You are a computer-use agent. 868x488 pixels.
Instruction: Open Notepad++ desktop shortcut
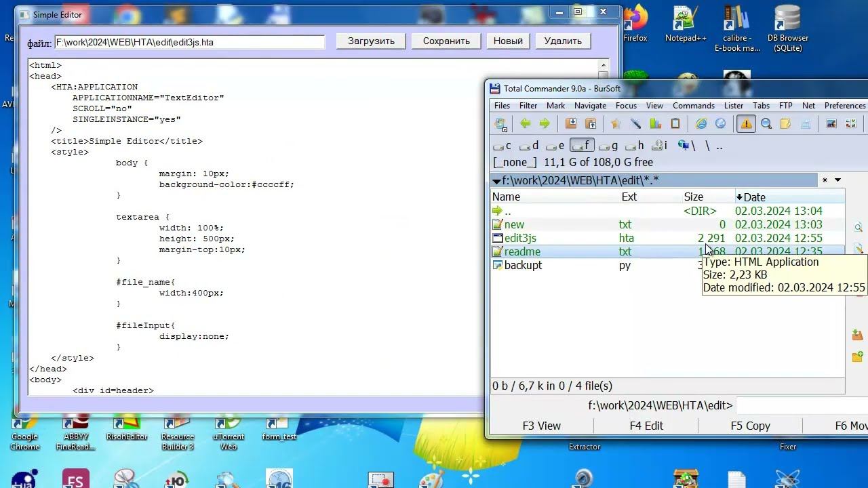686,24
